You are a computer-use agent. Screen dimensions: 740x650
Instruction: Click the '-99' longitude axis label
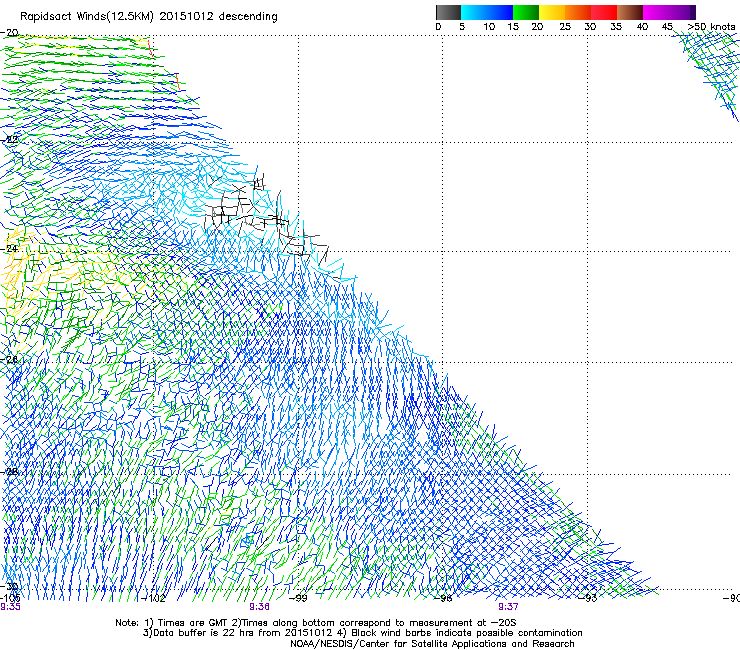click(298, 599)
